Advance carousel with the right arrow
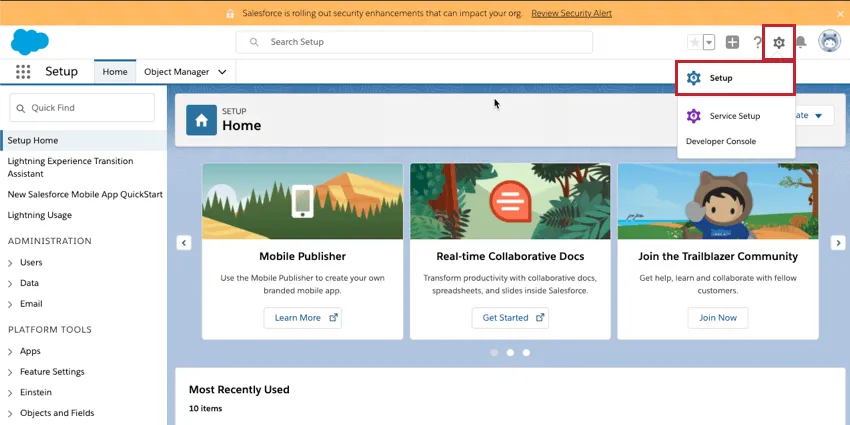 point(837,243)
